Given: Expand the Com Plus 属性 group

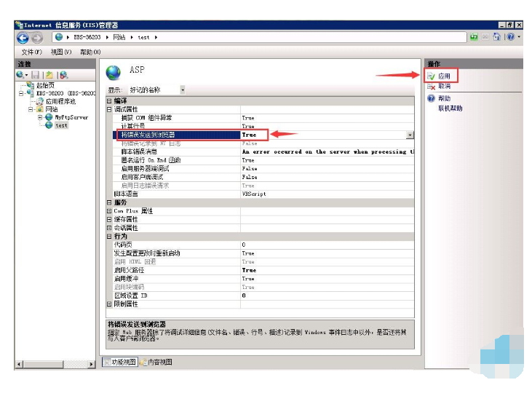Looking at the screenshot, I should [x=109, y=211].
